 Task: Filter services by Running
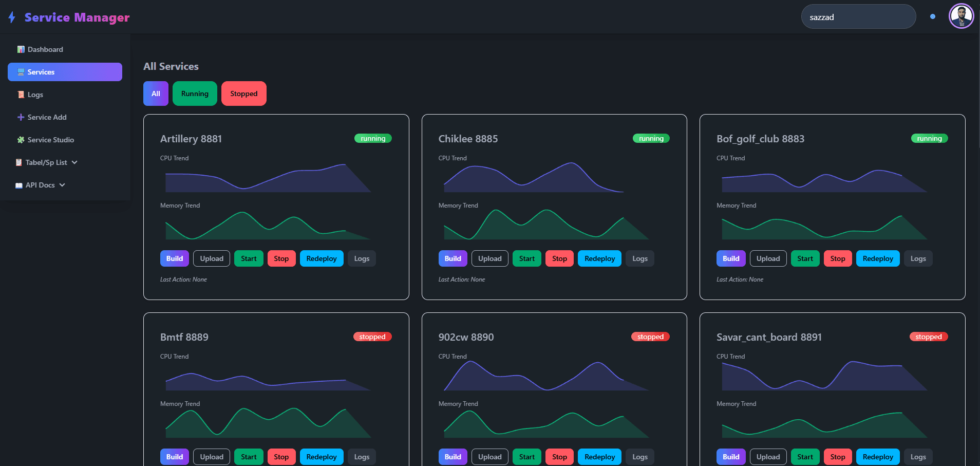click(x=195, y=94)
